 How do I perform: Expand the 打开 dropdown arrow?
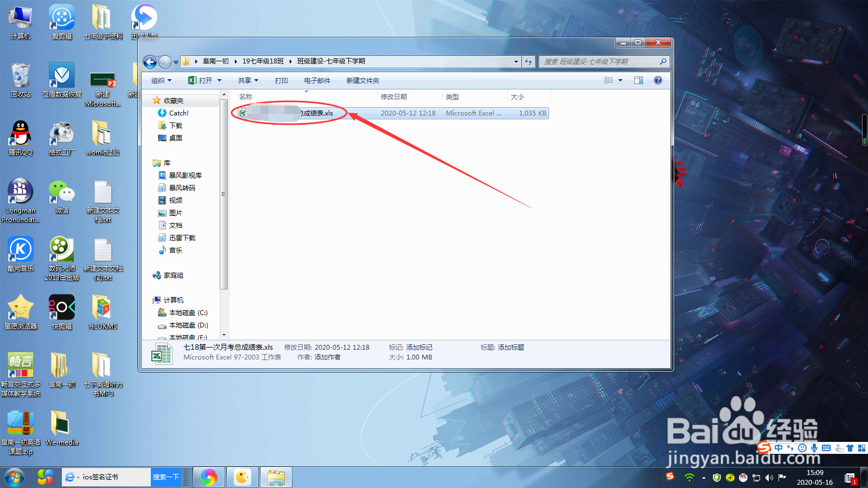[x=220, y=80]
